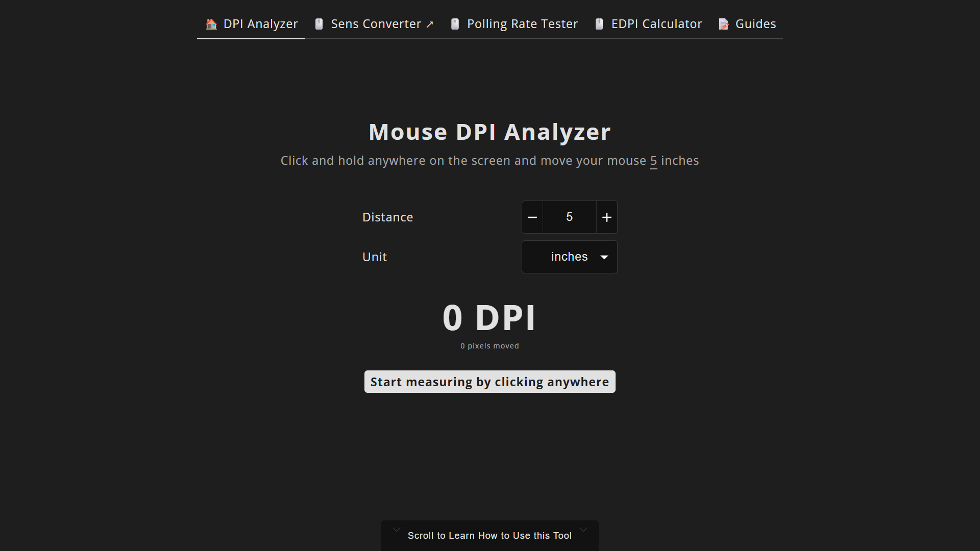The image size is (980, 551).
Task: Open the Unit inches dropdown
Action: pyautogui.click(x=569, y=257)
